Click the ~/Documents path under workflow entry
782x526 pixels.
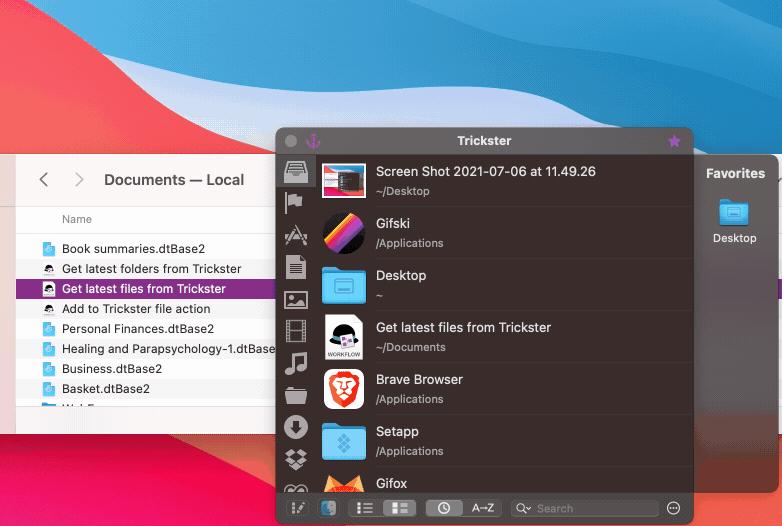tap(410, 348)
